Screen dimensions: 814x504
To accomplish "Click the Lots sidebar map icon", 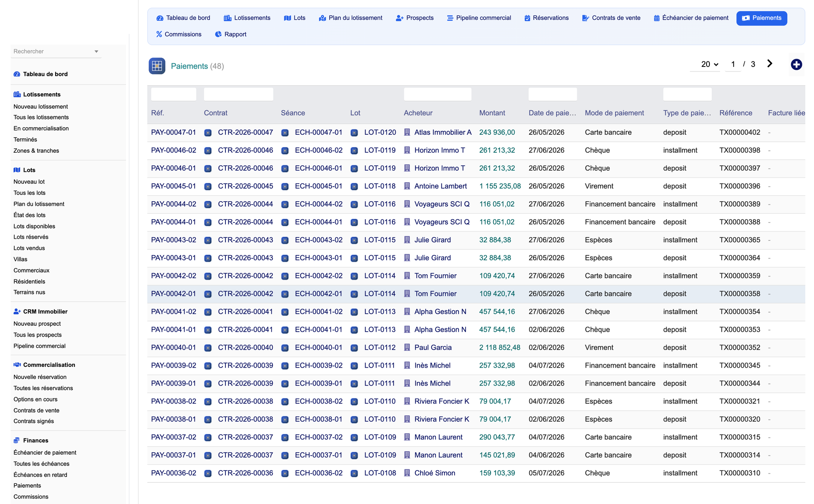I will (17, 170).
